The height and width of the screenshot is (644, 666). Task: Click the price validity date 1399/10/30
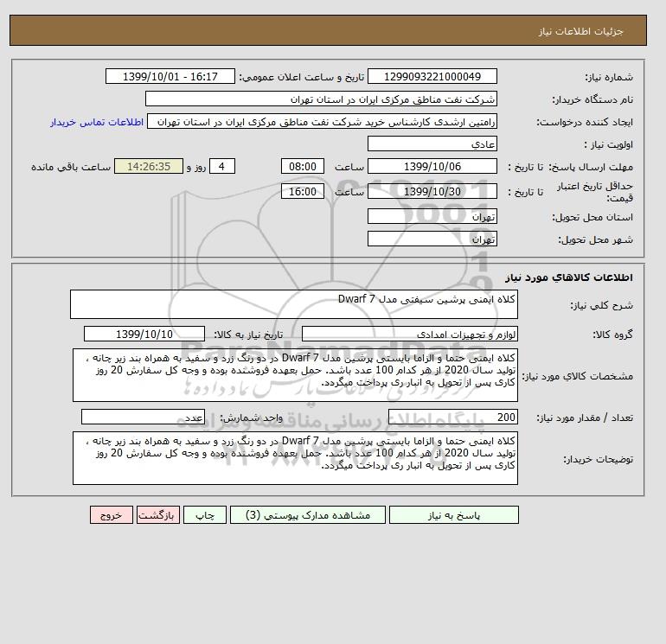432,191
